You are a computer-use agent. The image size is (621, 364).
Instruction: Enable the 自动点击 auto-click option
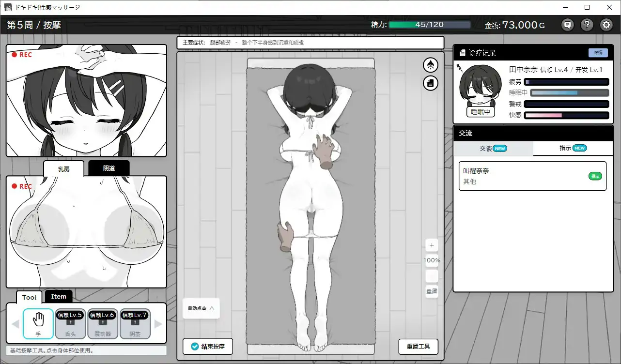tap(201, 308)
